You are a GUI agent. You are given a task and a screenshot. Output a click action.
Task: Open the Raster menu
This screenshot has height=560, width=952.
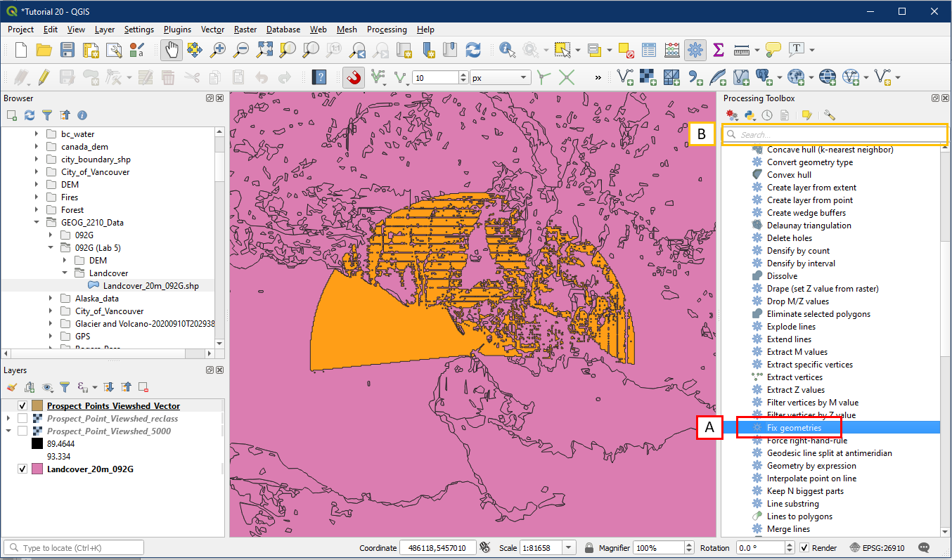pyautogui.click(x=245, y=30)
